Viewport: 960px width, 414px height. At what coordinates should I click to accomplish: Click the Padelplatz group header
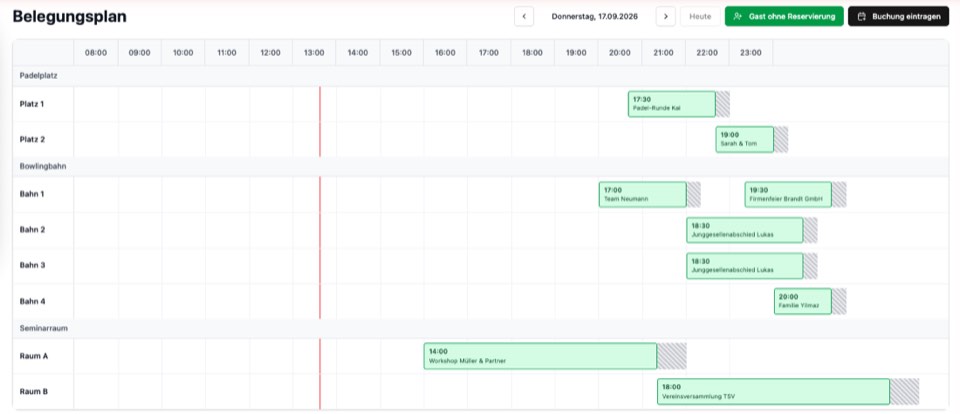481,76
